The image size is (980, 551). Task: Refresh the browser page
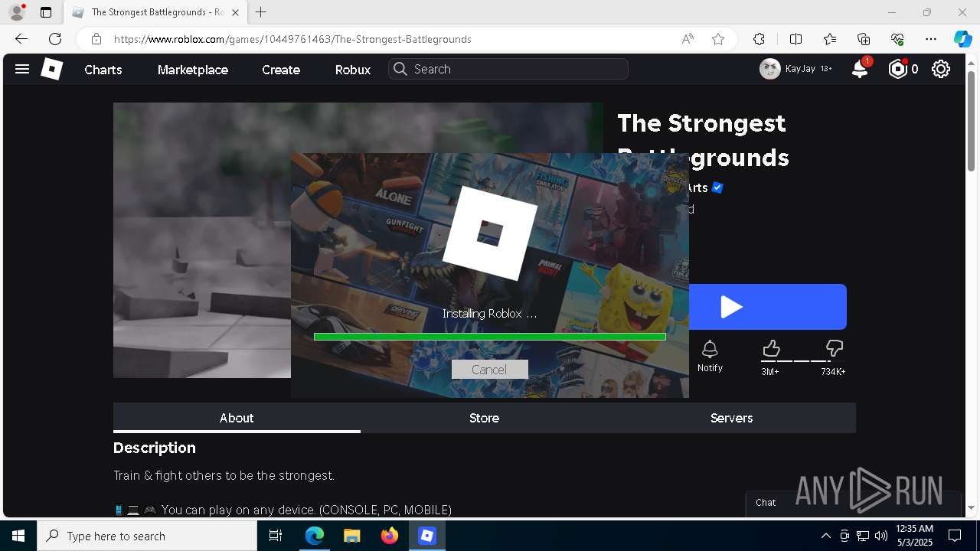tap(55, 39)
